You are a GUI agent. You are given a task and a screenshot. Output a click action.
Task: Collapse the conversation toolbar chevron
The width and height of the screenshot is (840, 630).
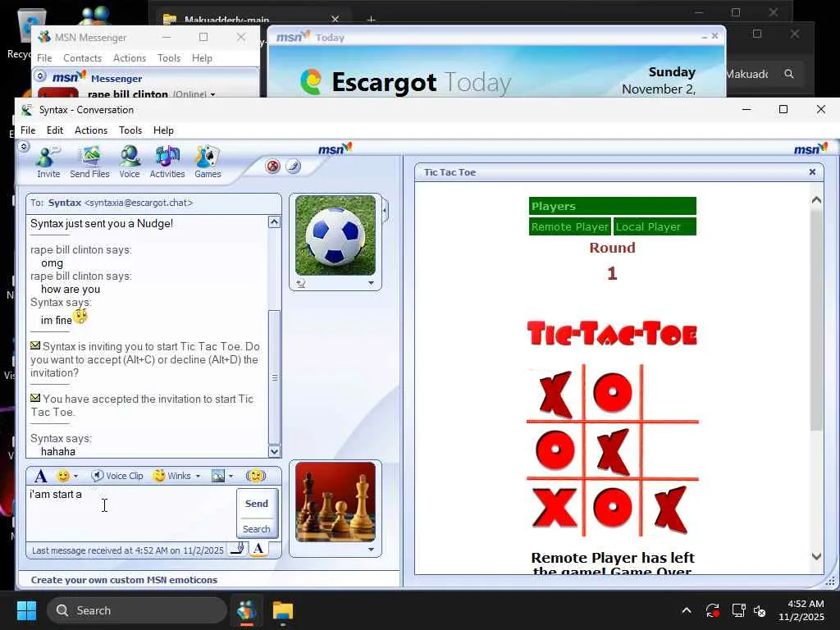click(24, 146)
